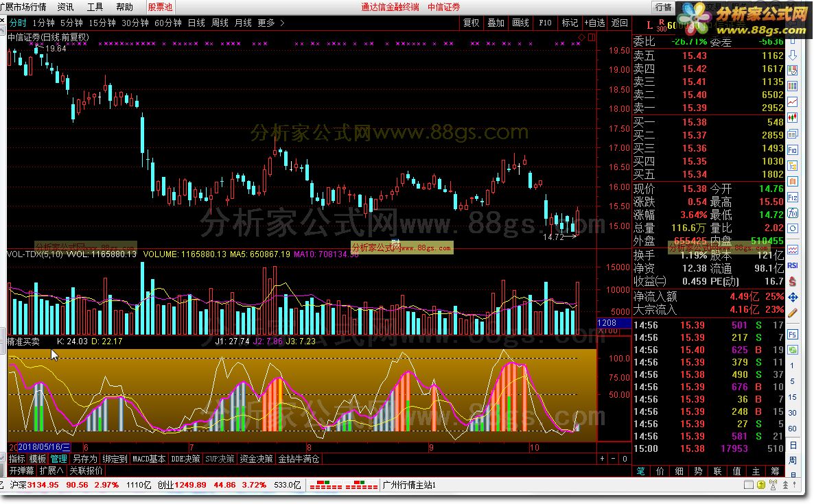
Task: Select the 30分钟 period
Action: point(135,23)
